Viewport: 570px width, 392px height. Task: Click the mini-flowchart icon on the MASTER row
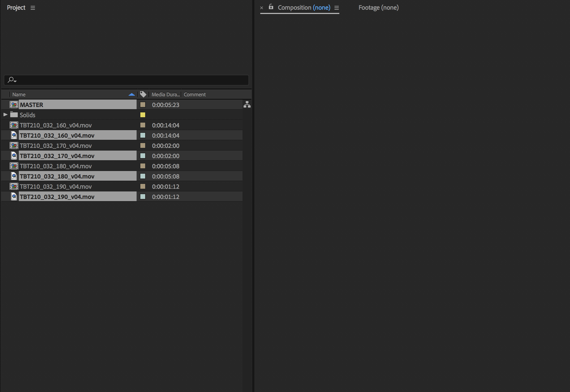pos(247,105)
